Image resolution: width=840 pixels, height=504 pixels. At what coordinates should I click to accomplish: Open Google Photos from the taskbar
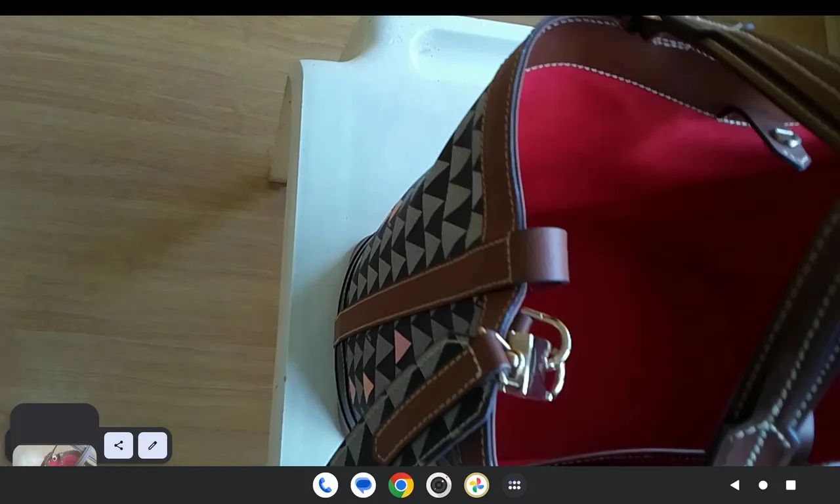476,485
